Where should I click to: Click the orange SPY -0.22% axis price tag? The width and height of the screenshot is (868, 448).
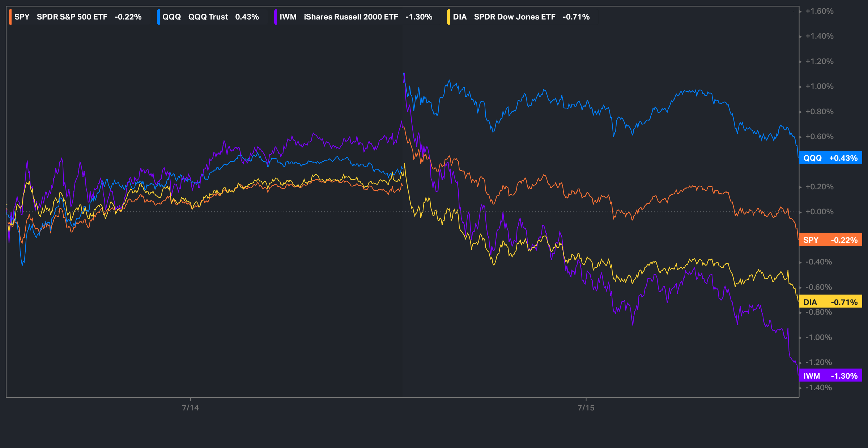pos(830,240)
